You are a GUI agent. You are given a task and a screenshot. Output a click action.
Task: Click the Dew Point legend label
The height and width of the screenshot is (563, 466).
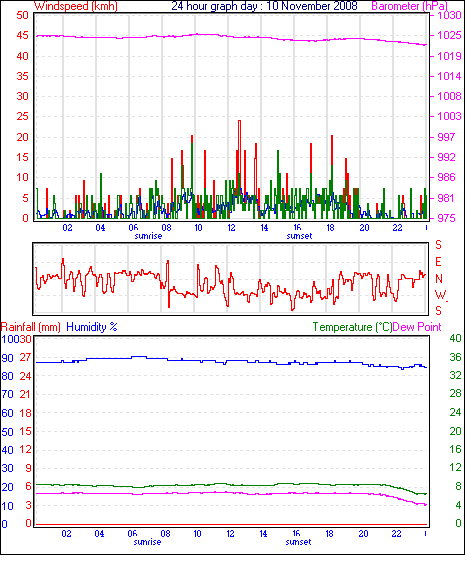point(417,327)
